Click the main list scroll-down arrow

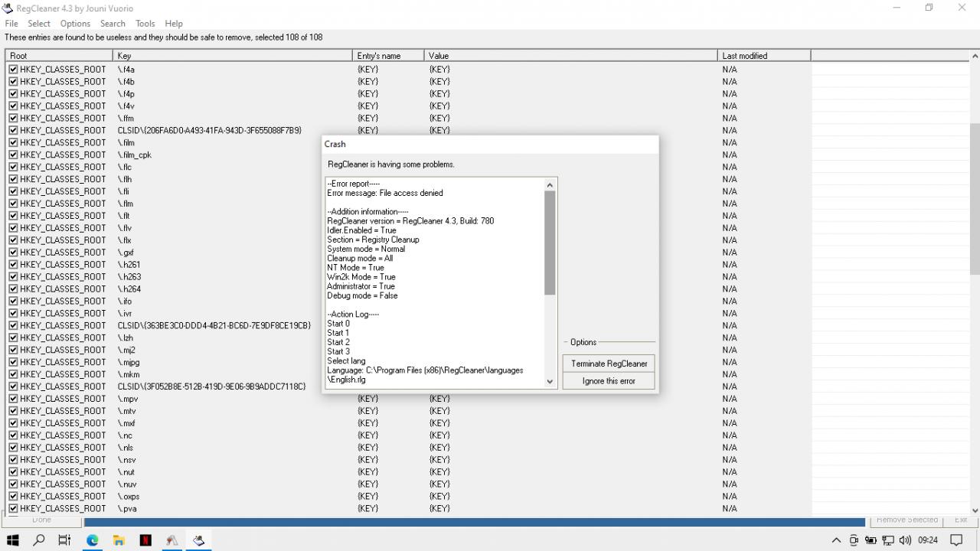(975, 510)
